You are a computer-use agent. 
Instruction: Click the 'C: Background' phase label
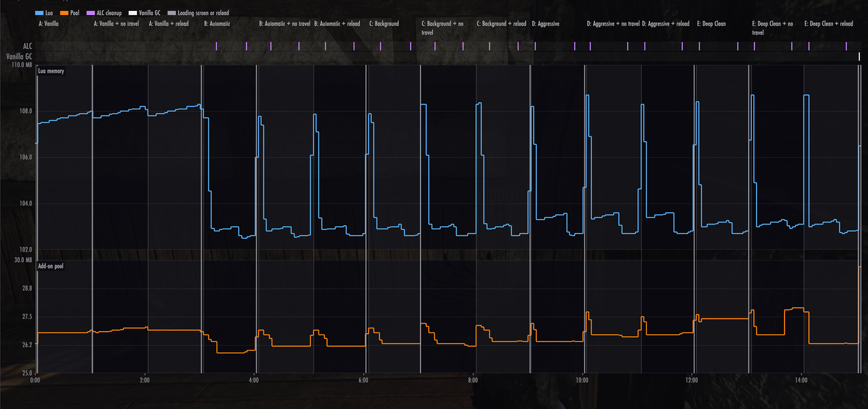click(x=384, y=24)
